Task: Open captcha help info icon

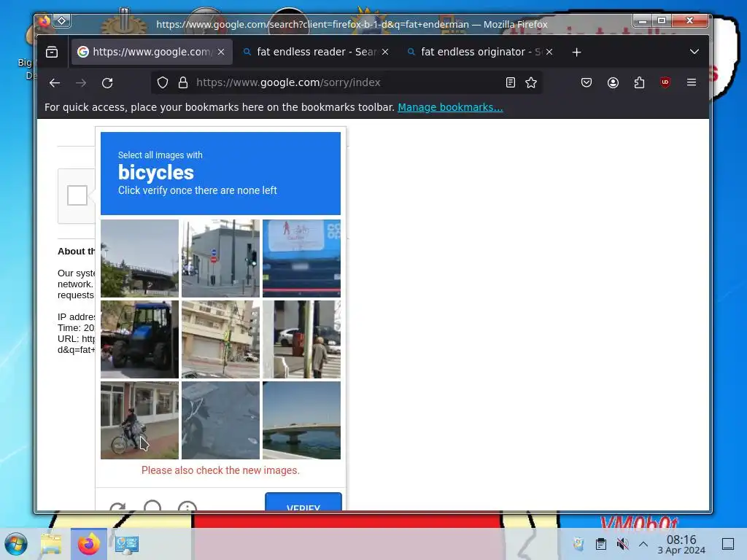Action: click(x=187, y=506)
